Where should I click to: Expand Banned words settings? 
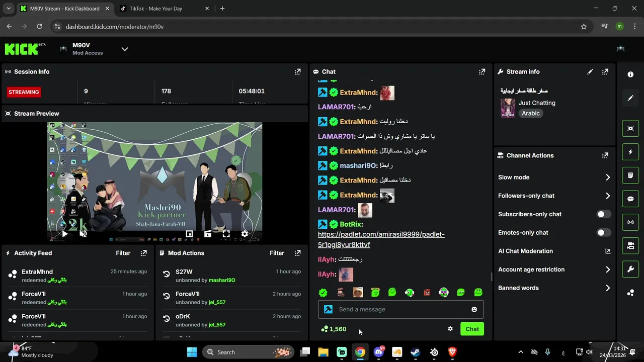[x=554, y=288]
